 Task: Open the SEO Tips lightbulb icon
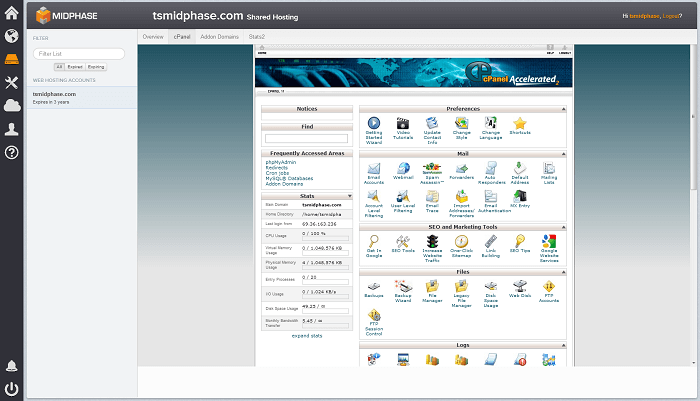[520, 241]
